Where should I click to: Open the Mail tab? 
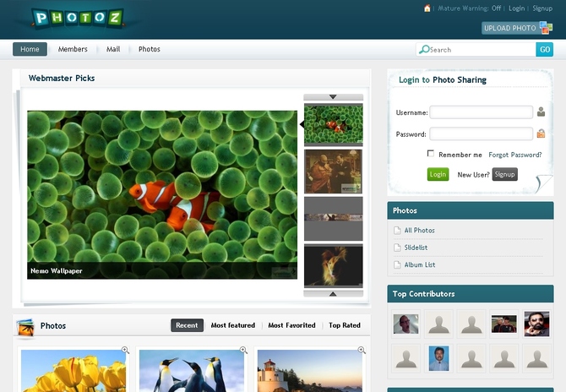pyautogui.click(x=113, y=49)
